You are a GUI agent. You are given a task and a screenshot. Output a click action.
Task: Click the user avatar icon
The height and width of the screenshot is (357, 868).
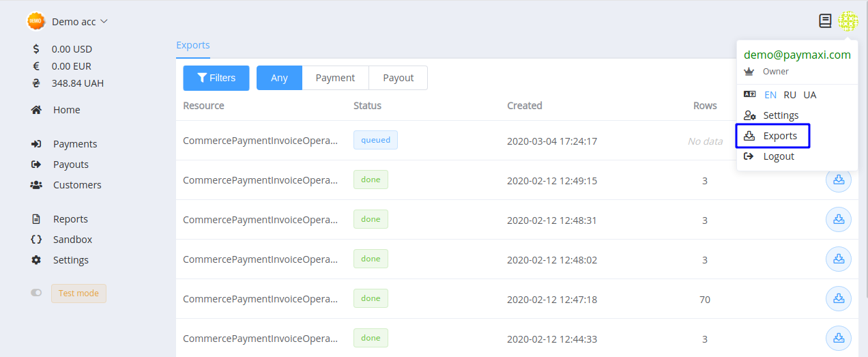[x=848, y=21]
